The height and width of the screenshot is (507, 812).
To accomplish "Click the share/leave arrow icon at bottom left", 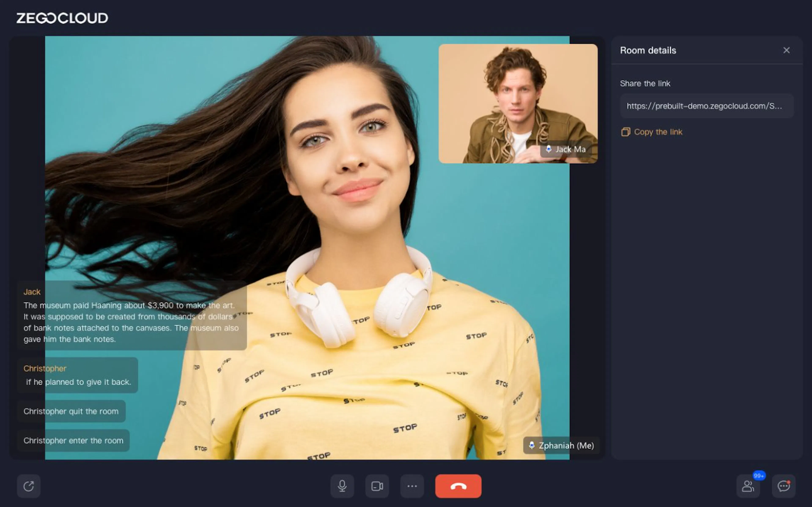I will click(x=29, y=486).
